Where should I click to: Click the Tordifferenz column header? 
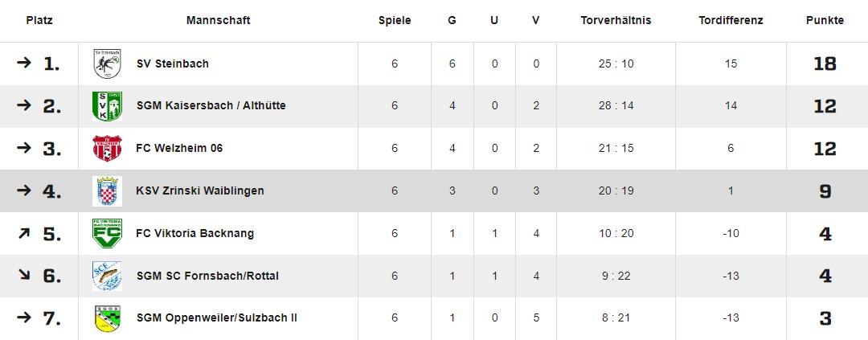point(731,21)
